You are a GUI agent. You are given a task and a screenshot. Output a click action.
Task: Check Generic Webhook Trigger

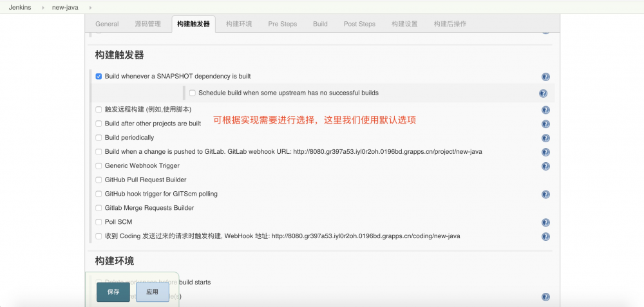(x=99, y=166)
